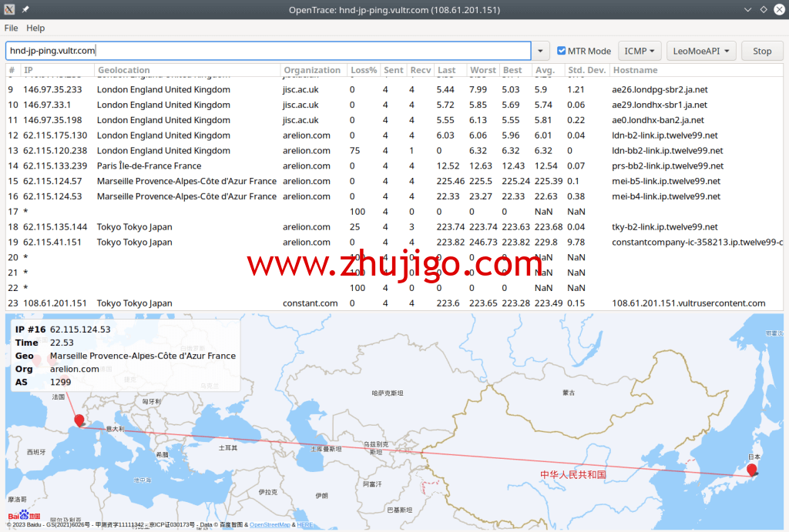Click hostname tky-b2-link.ip.twelve99.net
This screenshot has width=789, height=532.
pos(665,227)
